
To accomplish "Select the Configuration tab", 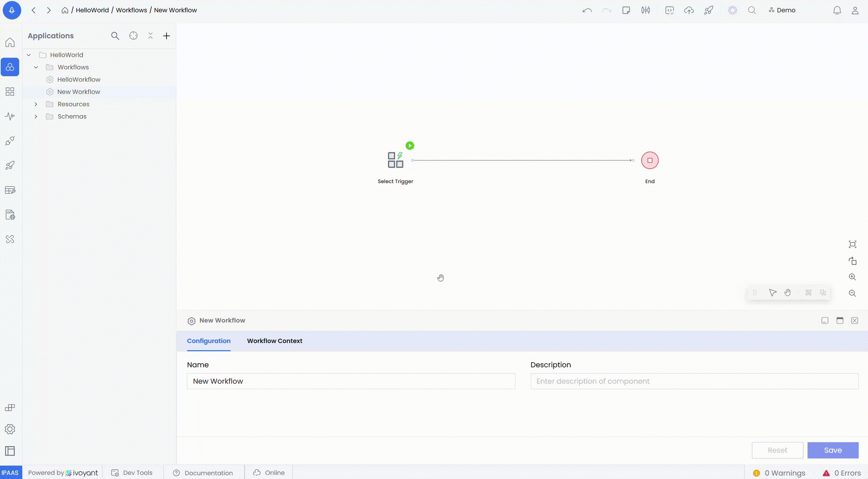I will (209, 341).
